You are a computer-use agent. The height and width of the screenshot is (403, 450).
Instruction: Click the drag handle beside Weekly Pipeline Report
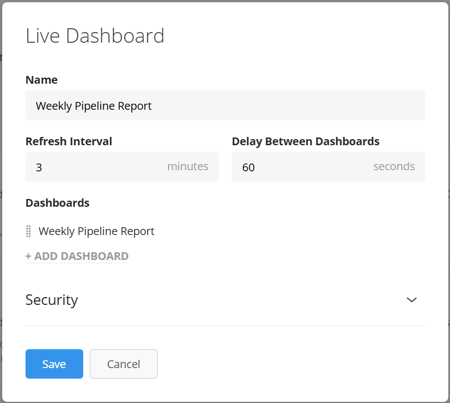click(29, 231)
